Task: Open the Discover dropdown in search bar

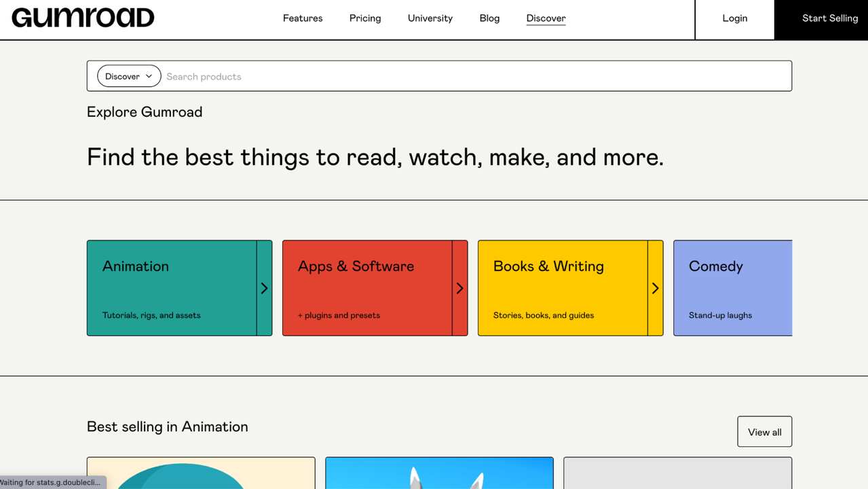Action: tap(129, 76)
